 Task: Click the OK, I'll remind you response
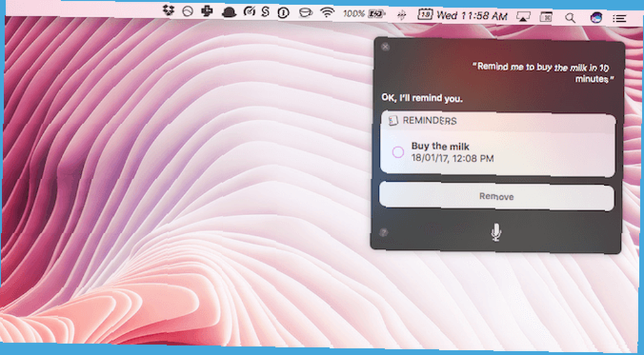coord(422,99)
